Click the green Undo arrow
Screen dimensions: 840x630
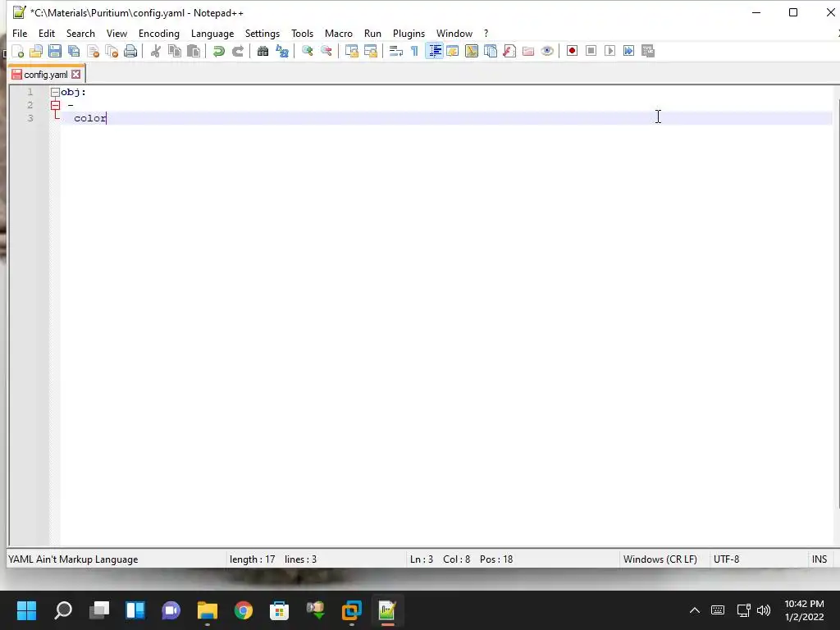pos(218,52)
